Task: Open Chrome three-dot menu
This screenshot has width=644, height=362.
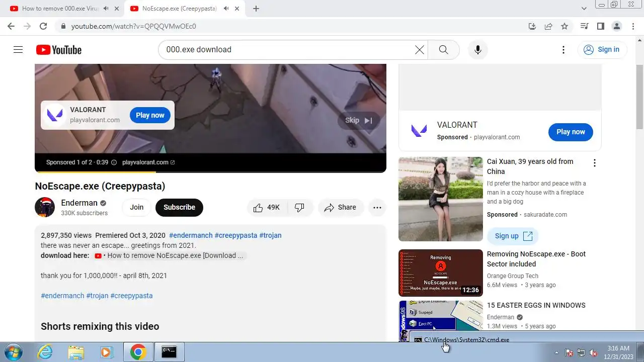Action: (x=632, y=26)
